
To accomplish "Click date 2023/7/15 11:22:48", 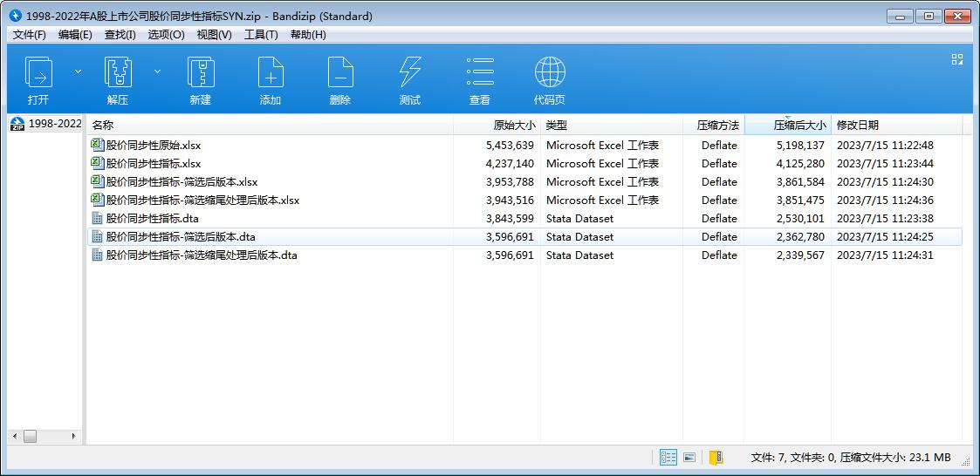I will pos(885,145).
